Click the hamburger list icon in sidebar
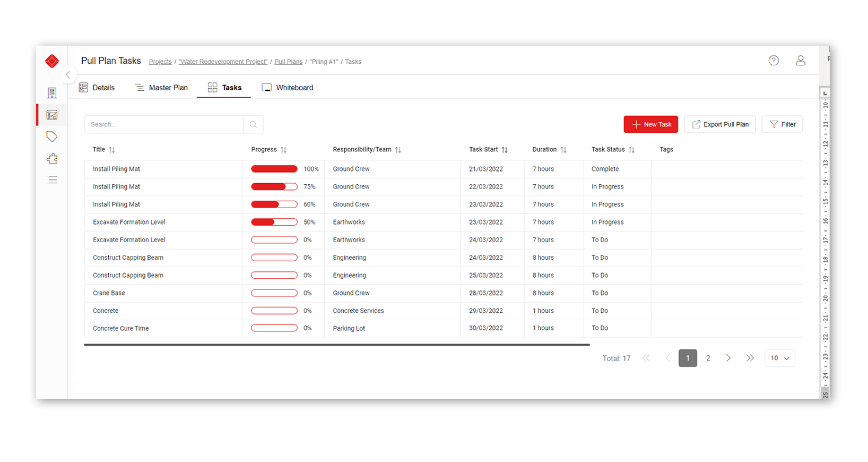868x462 pixels. click(53, 180)
